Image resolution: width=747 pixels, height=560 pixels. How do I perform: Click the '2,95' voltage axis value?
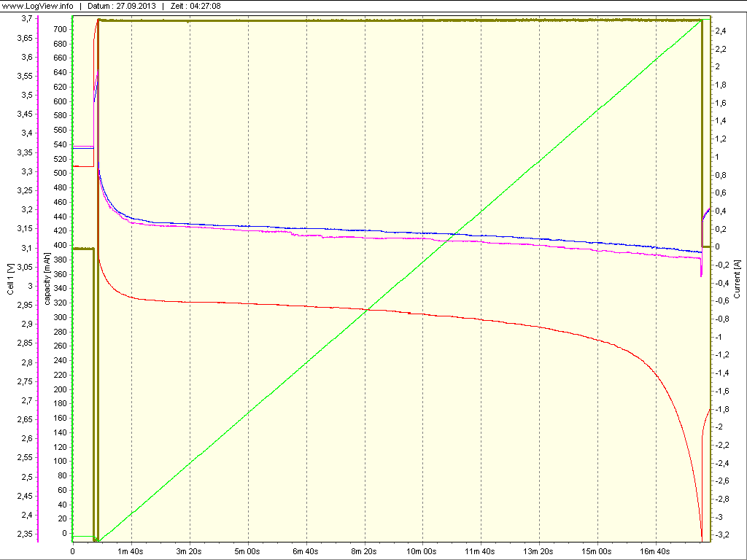26,306
